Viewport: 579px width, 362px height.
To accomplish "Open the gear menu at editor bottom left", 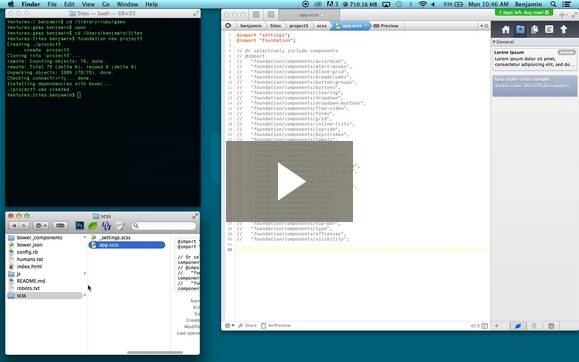I will tap(229, 325).
